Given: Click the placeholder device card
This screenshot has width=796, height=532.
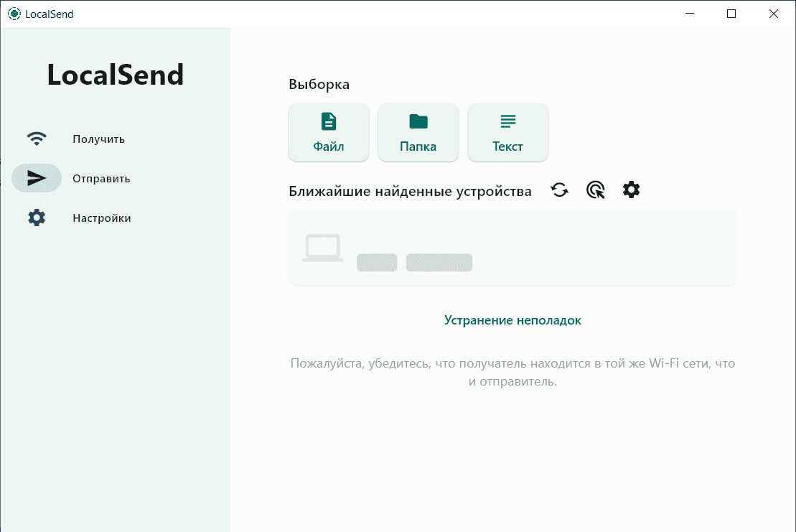Looking at the screenshot, I should 512,248.
